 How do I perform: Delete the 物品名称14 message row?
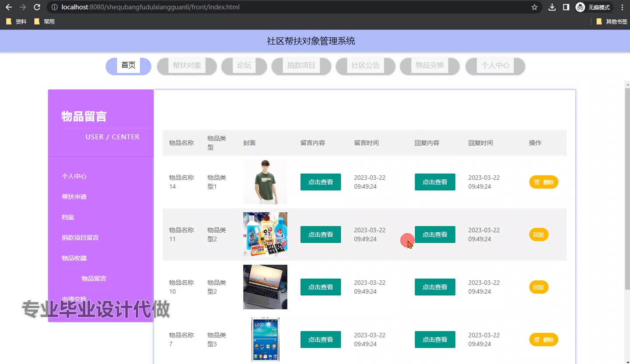point(544,182)
